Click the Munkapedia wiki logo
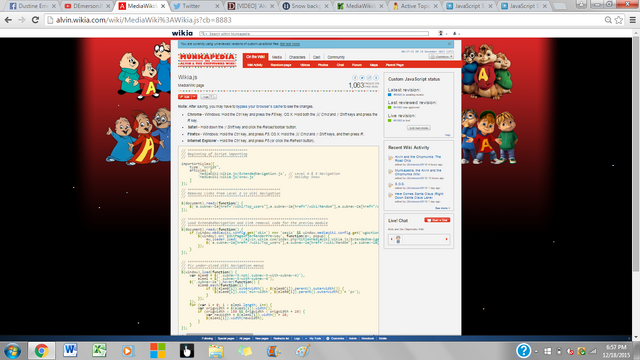640x360 pixels. 207,60
